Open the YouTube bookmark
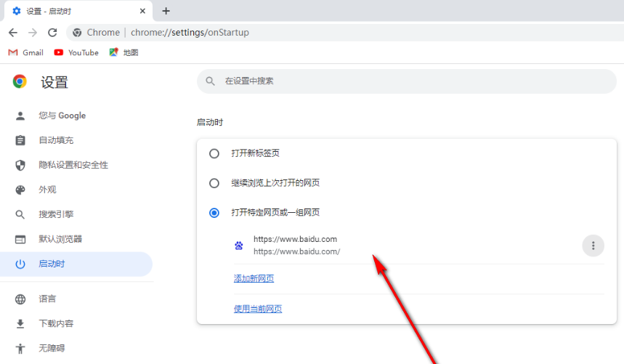This screenshot has height=364, width=624. point(76,52)
